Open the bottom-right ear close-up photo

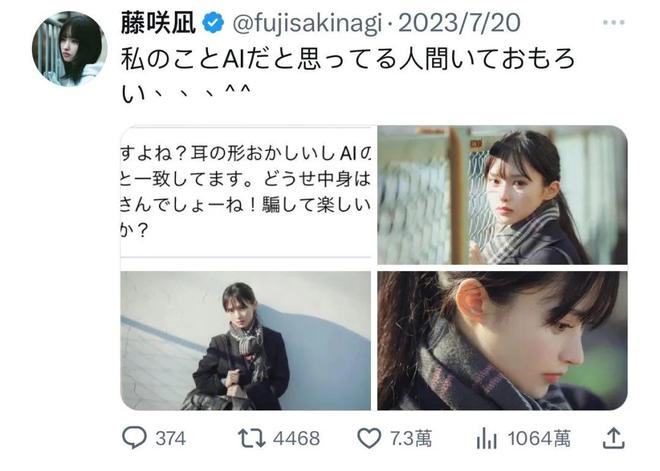[x=502, y=341]
